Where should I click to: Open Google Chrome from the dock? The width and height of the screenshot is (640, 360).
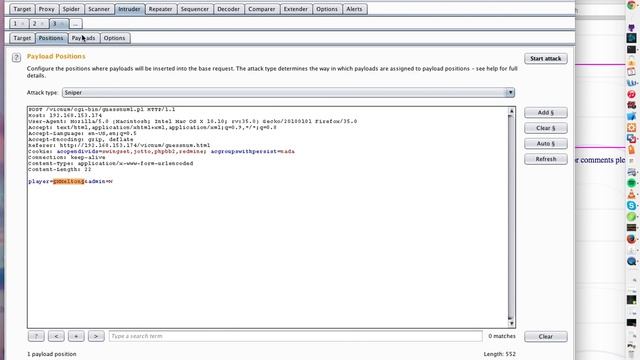coord(631,5)
